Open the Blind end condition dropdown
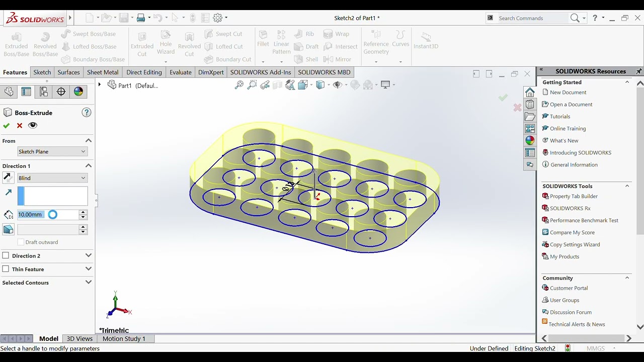The height and width of the screenshot is (362, 644). click(x=52, y=178)
